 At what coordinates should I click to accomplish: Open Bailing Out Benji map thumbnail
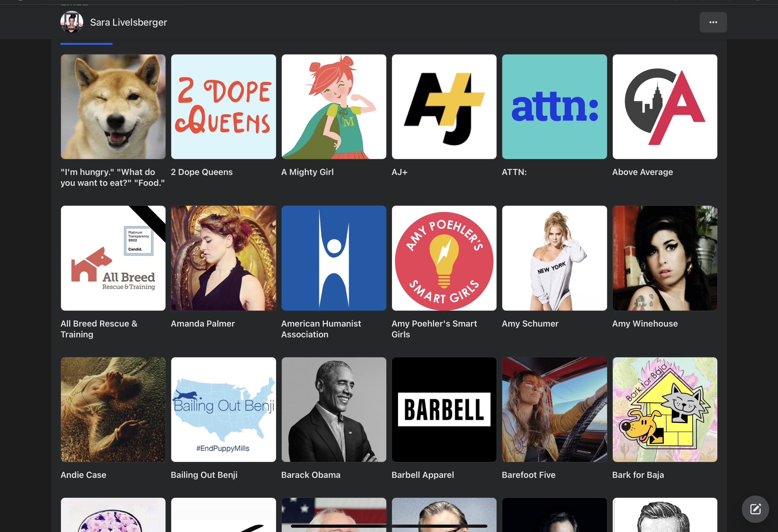(x=224, y=409)
